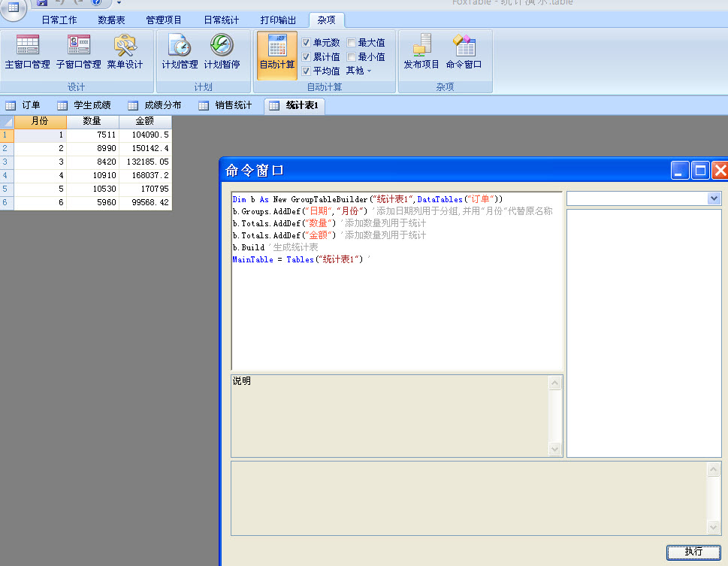Toggle 自动计算 auto-calculate button
This screenshot has height=566, width=728.
276,56
